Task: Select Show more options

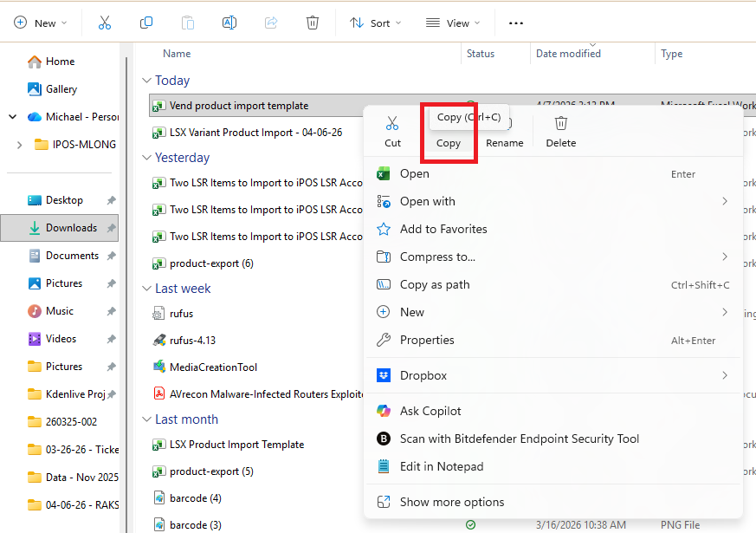Action: click(552, 502)
